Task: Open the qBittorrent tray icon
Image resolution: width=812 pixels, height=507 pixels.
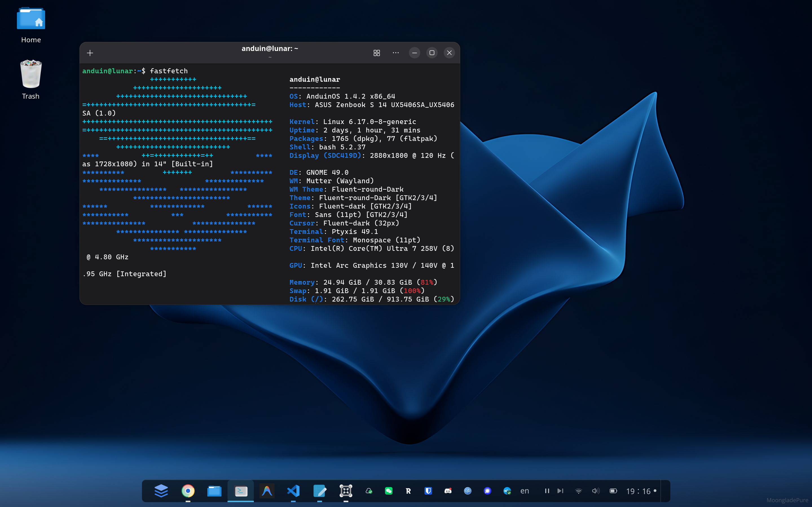Action: pyautogui.click(x=468, y=491)
